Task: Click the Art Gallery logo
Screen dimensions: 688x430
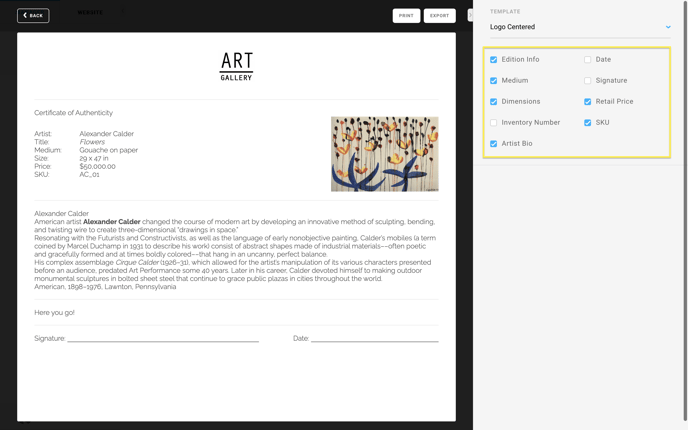Action: point(236,66)
